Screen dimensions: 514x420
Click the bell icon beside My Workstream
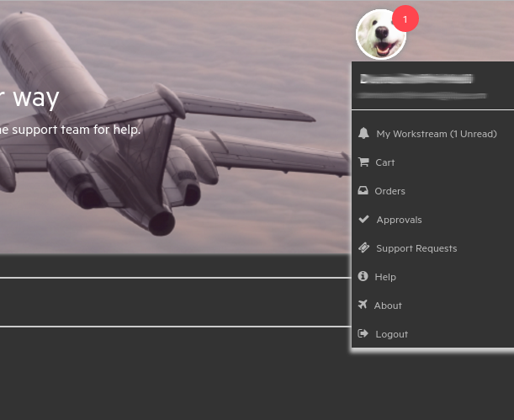(x=363, y=134)
